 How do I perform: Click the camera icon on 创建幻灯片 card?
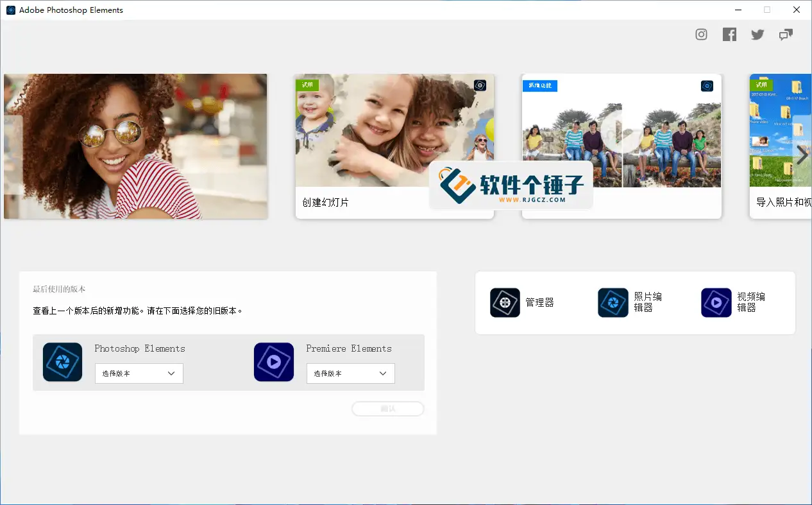pyautogui.click(x=480, y=85)
